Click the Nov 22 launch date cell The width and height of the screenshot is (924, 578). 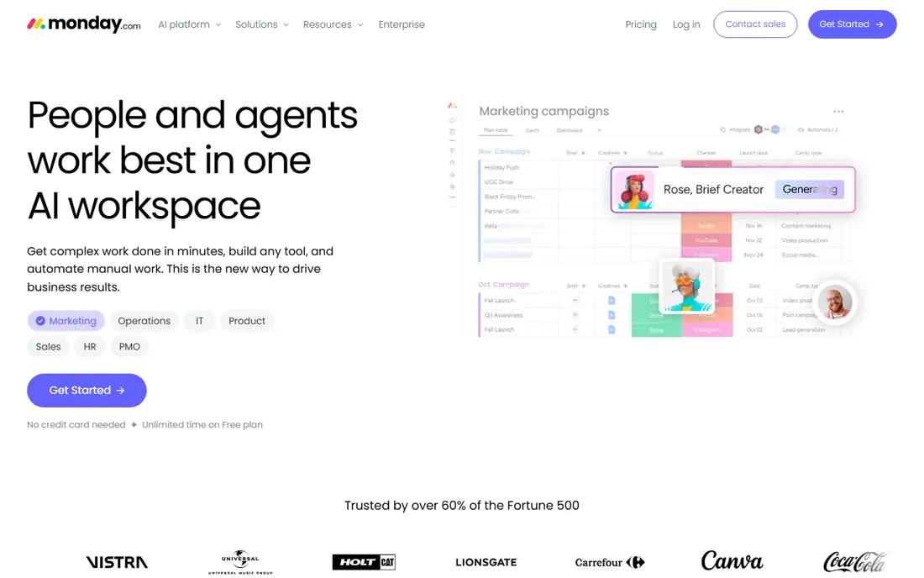click(753, 240)
